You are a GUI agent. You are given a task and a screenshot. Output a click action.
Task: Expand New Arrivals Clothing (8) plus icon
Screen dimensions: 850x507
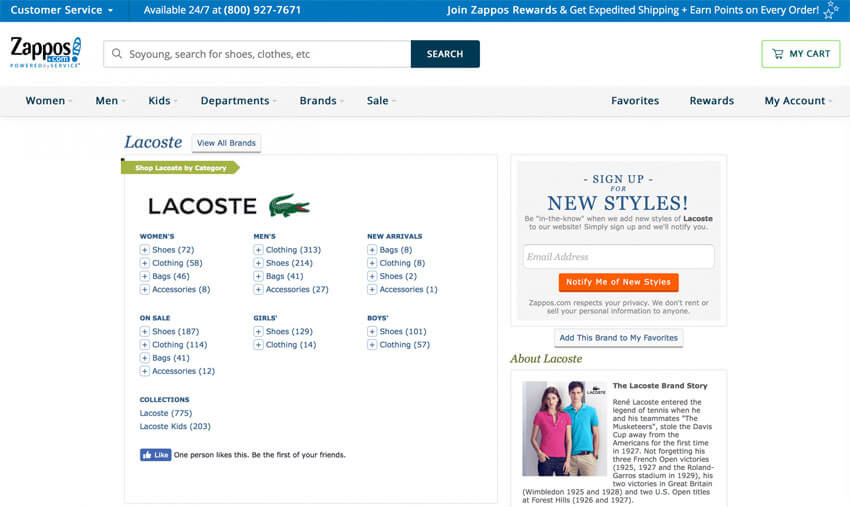click(372, 263)
